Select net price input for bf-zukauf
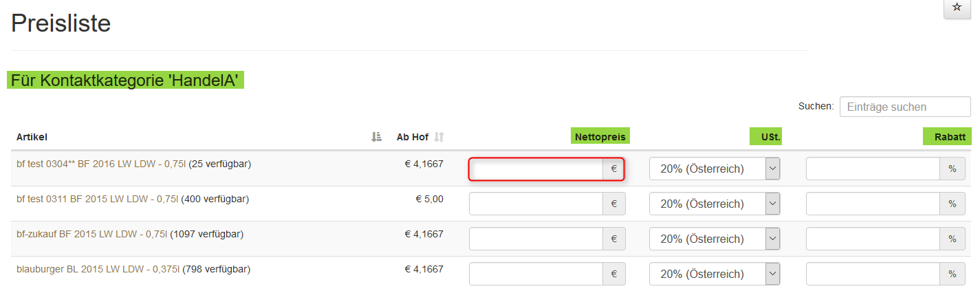 click(x=536, y=239)
